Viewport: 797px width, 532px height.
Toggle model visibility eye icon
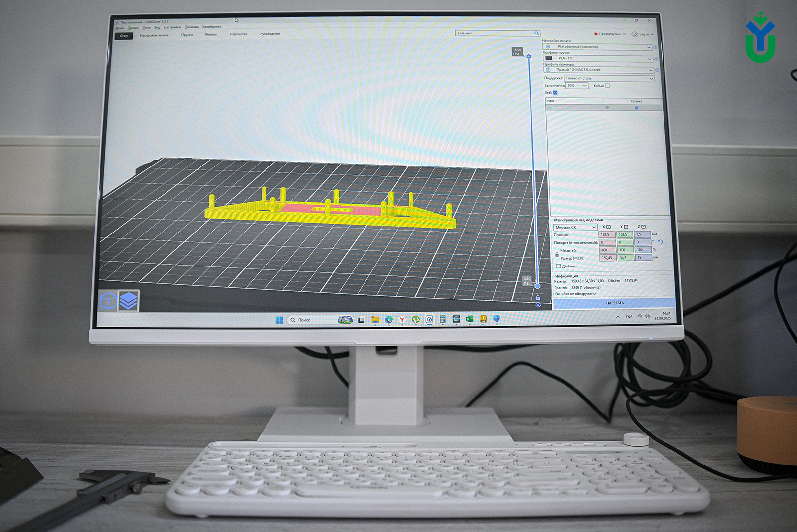coord(607,107)
